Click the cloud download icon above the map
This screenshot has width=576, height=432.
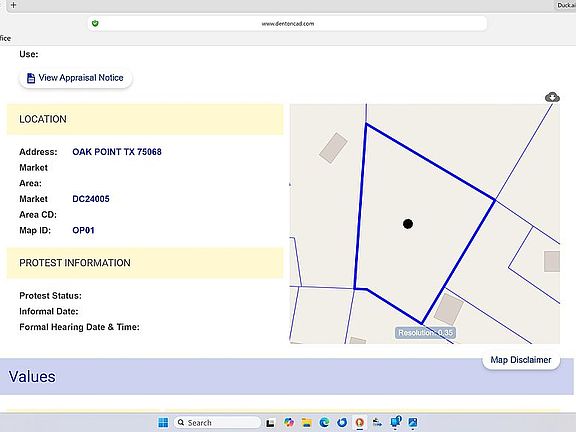tap(552, 97)
